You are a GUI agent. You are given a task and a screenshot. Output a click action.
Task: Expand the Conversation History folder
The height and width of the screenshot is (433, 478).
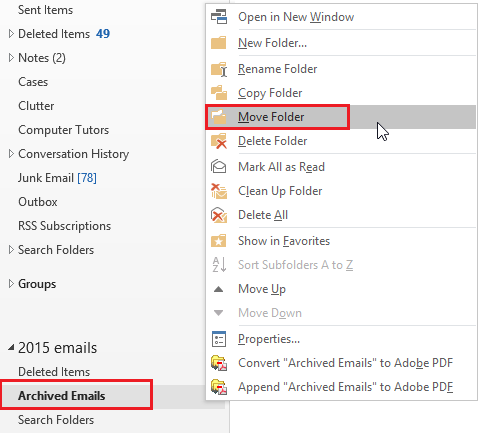11,154
